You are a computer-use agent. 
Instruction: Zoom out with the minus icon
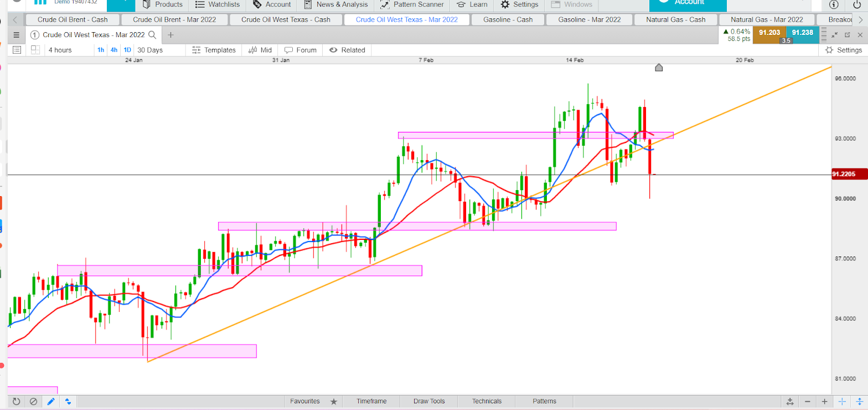tap(808, 402)
